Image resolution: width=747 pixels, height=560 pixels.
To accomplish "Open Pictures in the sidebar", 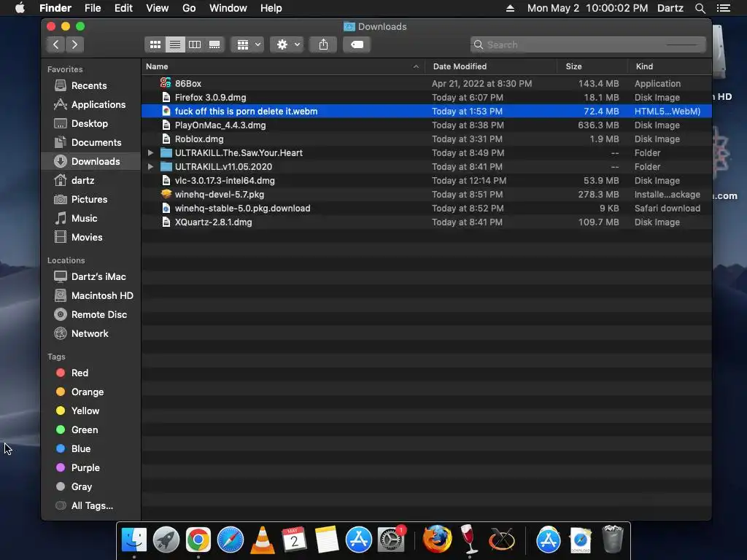I will [x=89, y=200].
